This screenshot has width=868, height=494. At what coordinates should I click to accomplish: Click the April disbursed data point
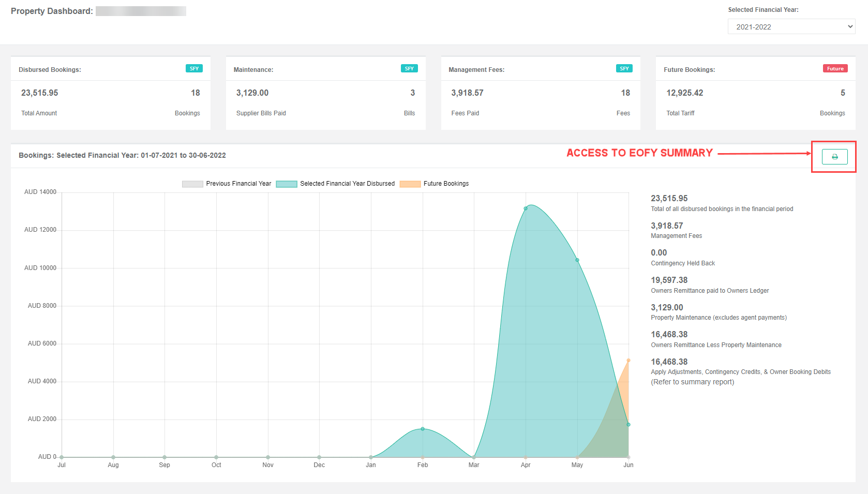tap(526, 208)
